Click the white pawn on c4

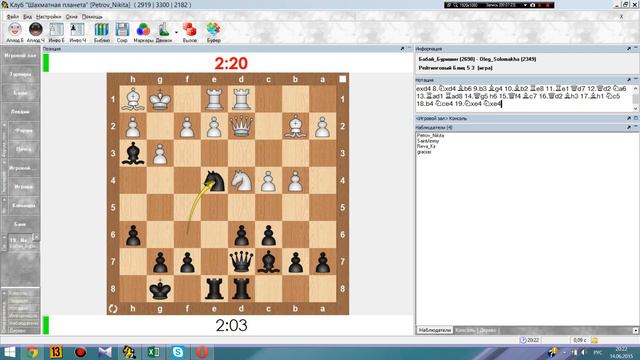[269, 180]
